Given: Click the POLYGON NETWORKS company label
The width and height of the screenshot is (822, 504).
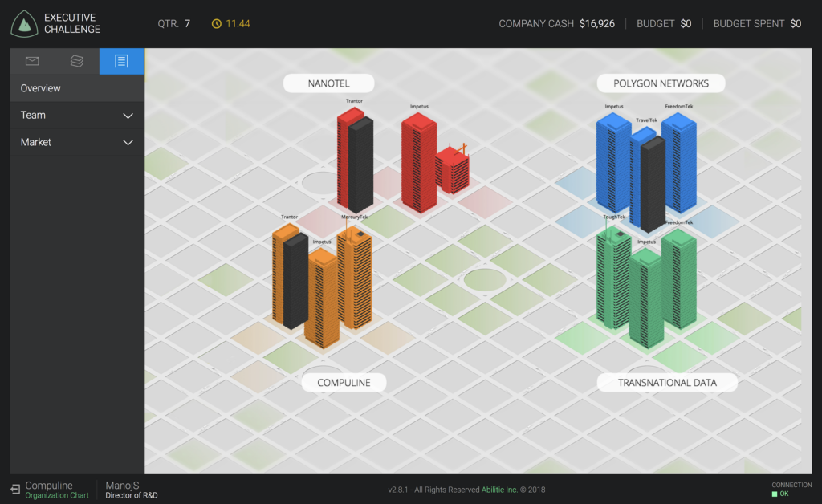Looking at the screenshot, I should 661,83.
